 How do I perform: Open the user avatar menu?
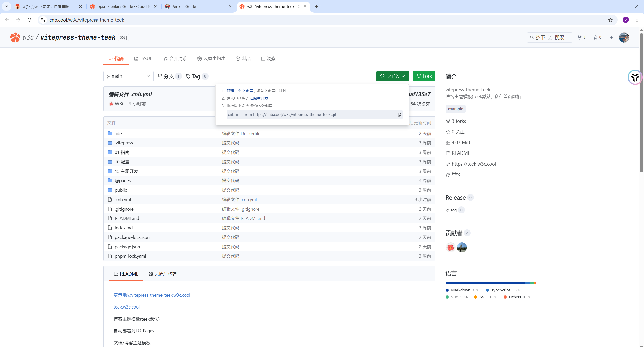[624, 37]
